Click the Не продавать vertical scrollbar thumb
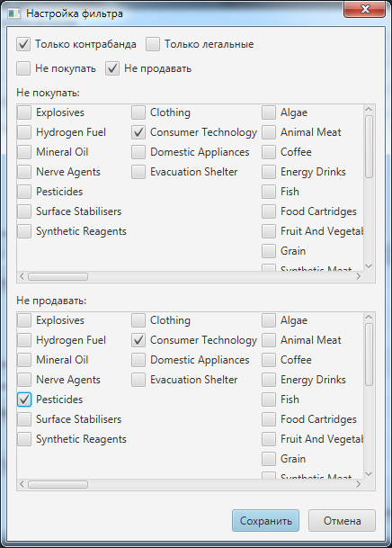 pyautogui.click(x=369, y=355)
